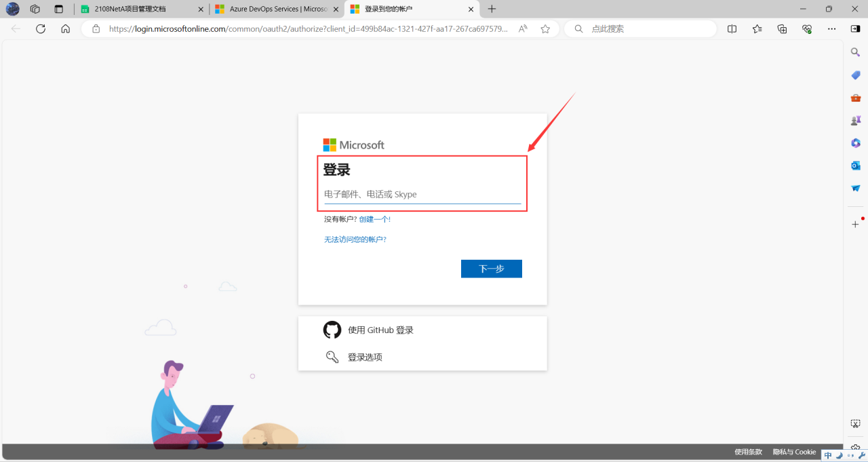The width and height of the screenshot is (868, 462).
Task: Click the sidebar screenshot icon
Action: (855, 423)
